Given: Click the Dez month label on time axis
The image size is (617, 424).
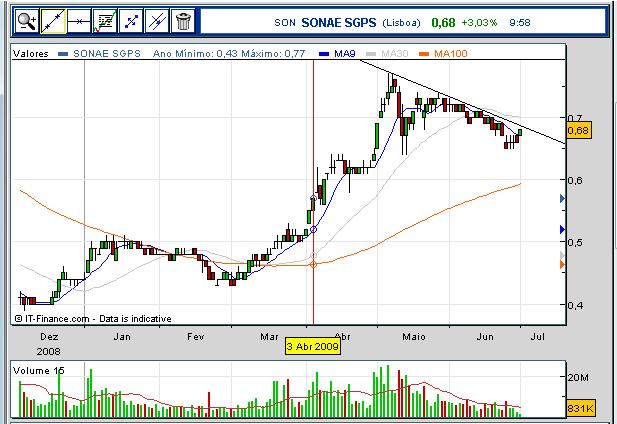Looking at the screenshot, I should pos(49,337).
